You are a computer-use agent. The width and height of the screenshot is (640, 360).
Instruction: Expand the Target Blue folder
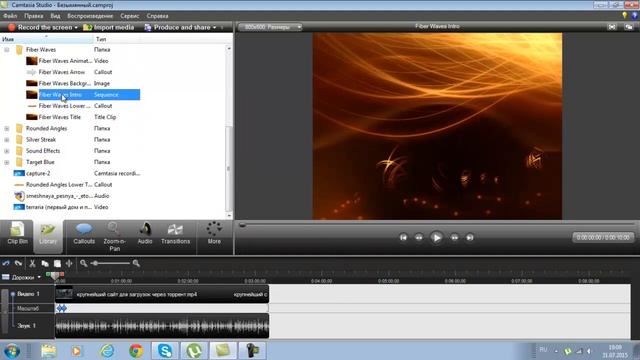coord(7,162)
